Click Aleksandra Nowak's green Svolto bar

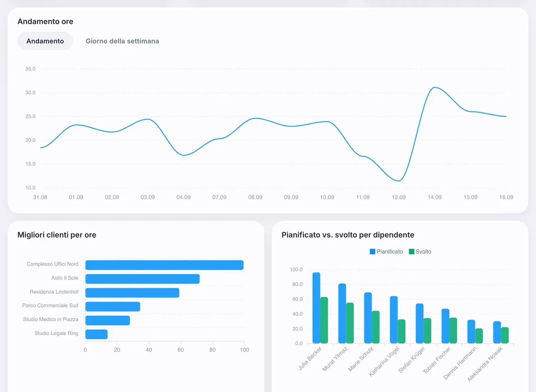click(505, 335)
